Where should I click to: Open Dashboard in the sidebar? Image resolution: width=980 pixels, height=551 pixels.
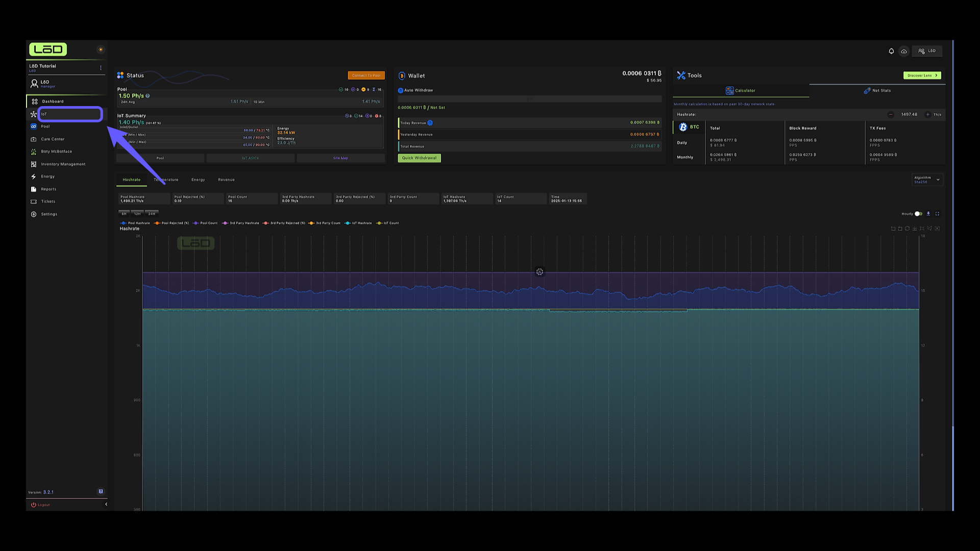coord(66,102)
